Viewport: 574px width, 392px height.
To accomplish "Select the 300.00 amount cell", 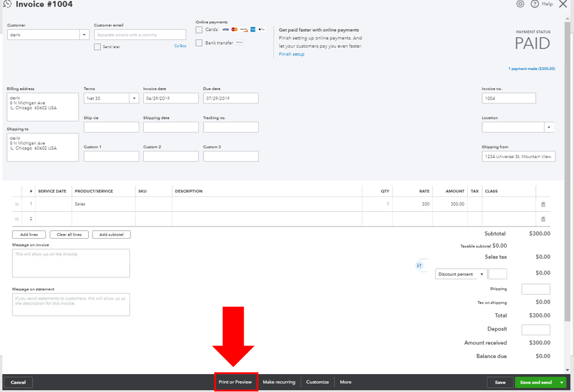I will [x=450, y=204].
